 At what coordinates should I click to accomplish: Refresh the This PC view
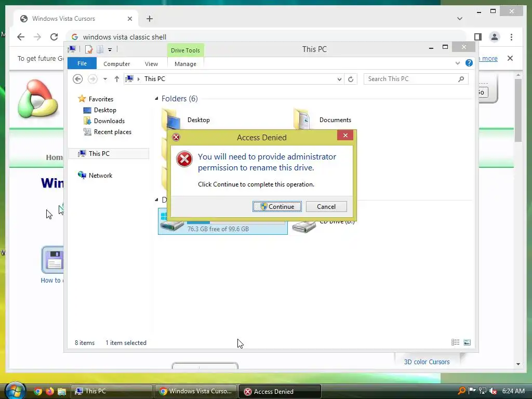coord(351,79)
